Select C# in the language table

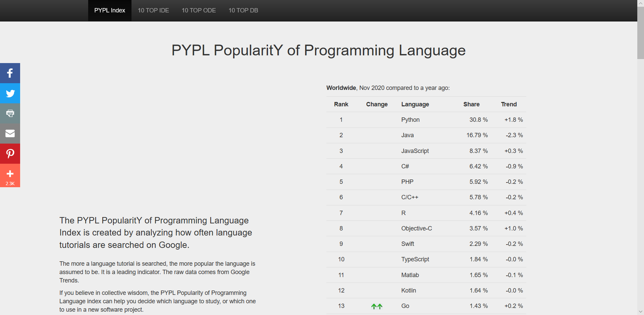point(405,166)
